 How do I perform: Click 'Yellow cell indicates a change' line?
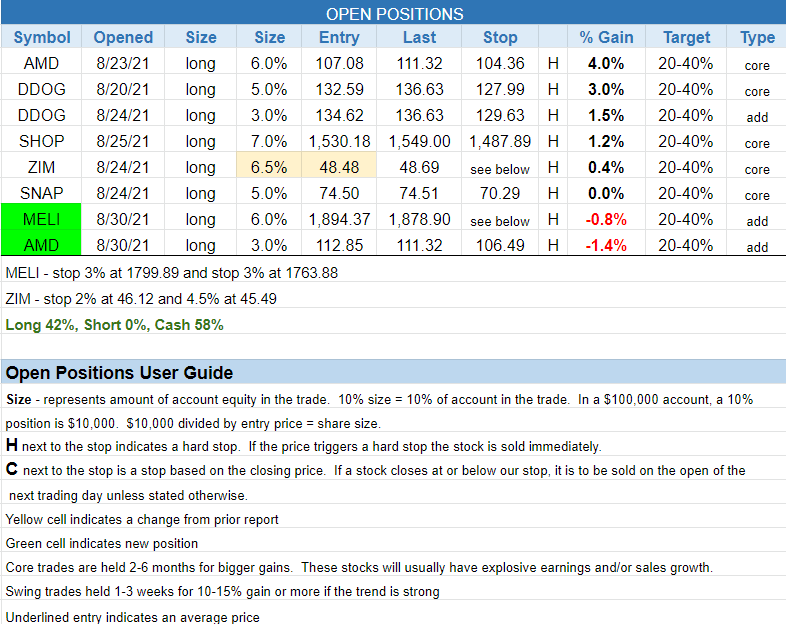[142, 519]
